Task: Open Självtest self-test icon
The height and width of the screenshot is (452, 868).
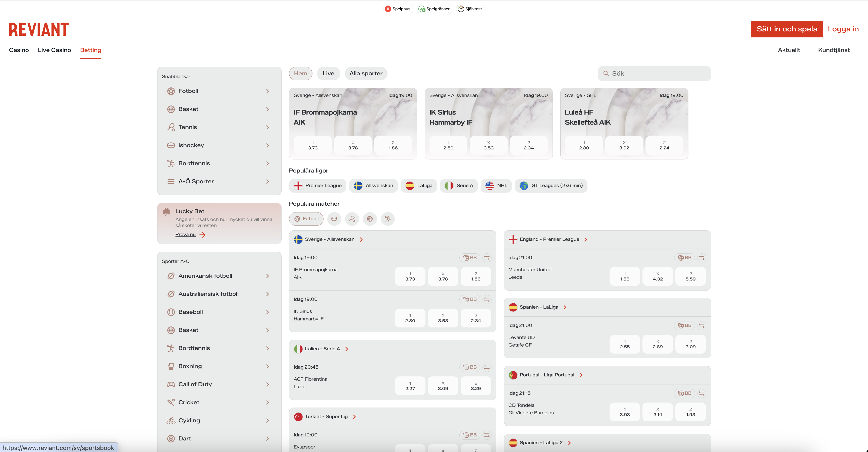Action: 461,9
